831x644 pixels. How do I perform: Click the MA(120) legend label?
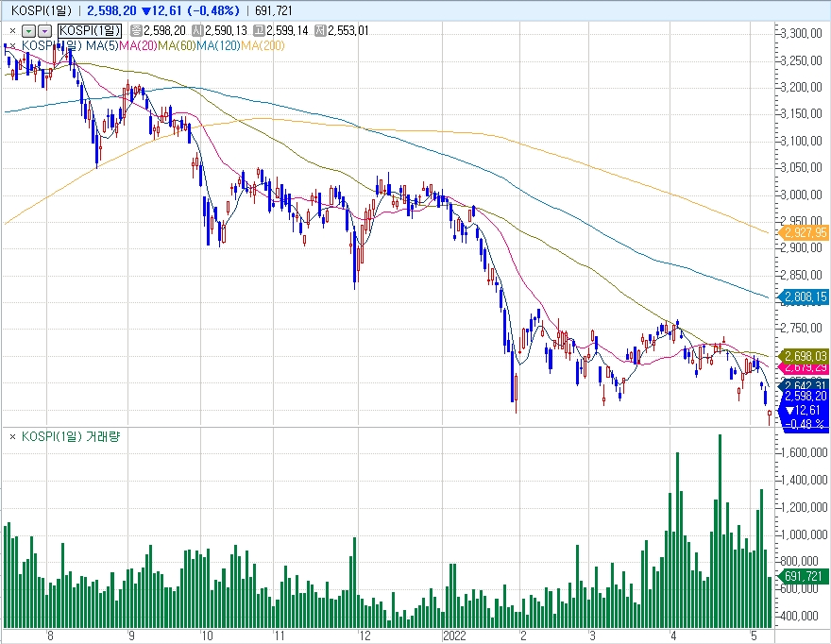[x=218, y=45]
